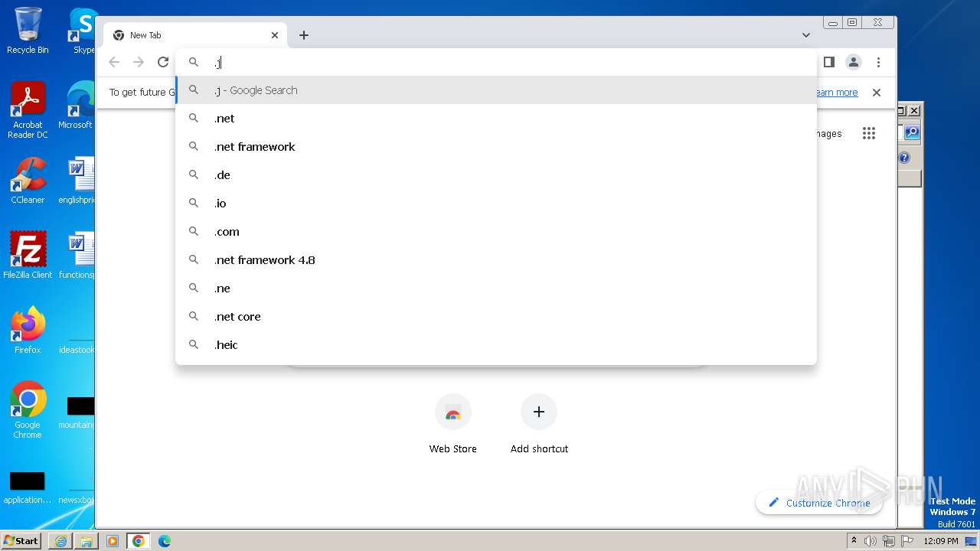Launch FileZilla Client from the desktop

click(28, 255)
